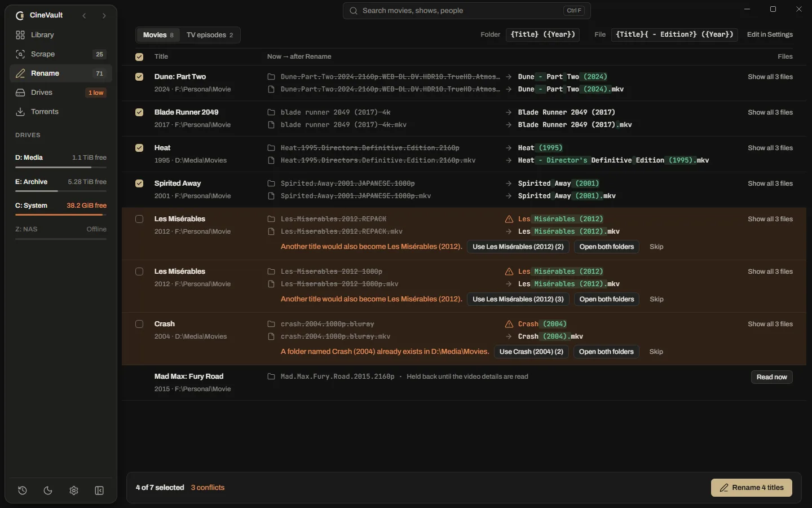This screenshot has width=812, height=508.
Task: Maximize the CineVault window
Action: pos(773,10)
